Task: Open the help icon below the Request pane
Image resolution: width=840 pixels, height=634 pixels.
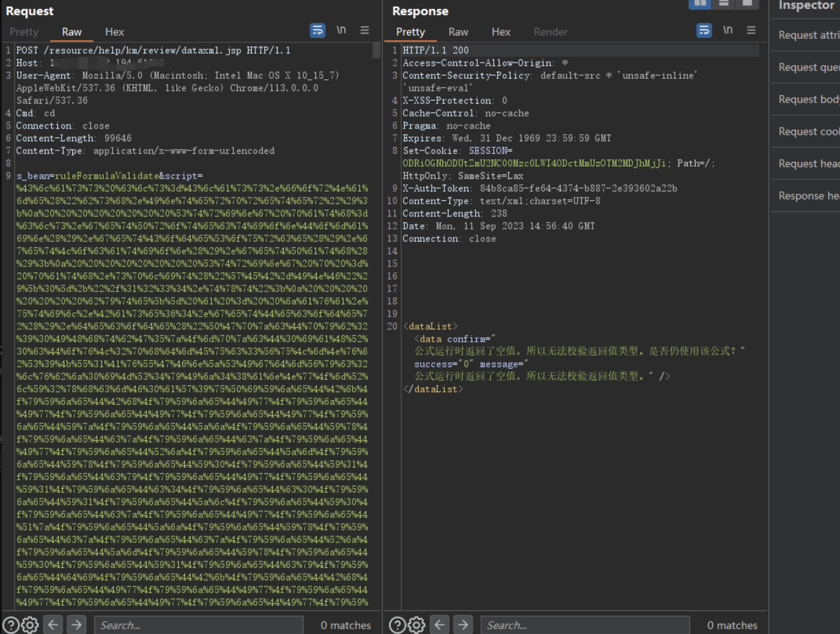Action: [x=11, y=625]
